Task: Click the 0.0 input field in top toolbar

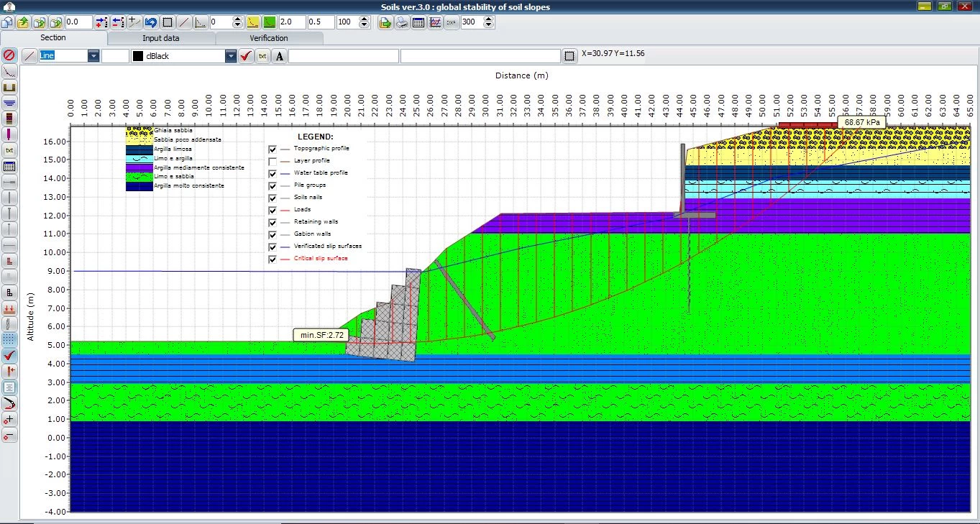Action: pyautogui.click(x=78, y=22)
